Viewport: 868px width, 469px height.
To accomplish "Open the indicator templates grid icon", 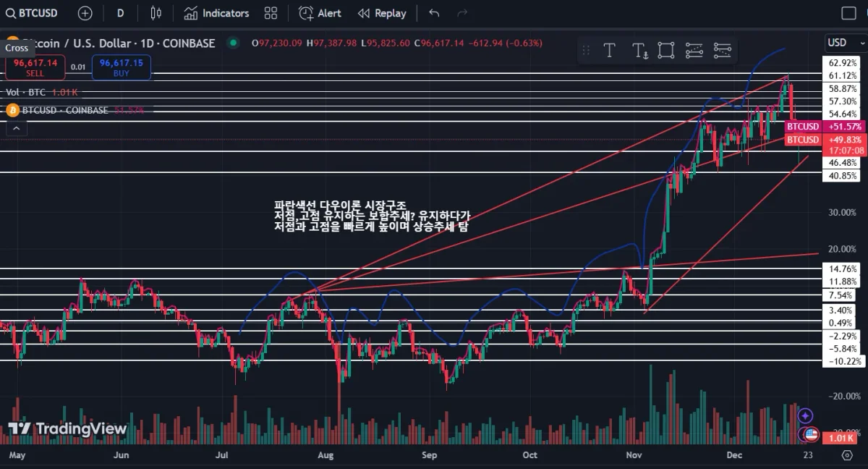I will [x=271, y=13].
